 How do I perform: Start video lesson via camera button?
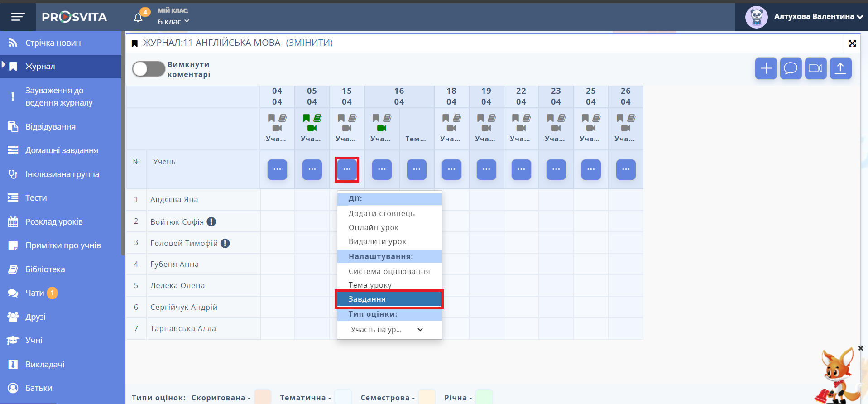pyautogui.click(x=815, y=68)
